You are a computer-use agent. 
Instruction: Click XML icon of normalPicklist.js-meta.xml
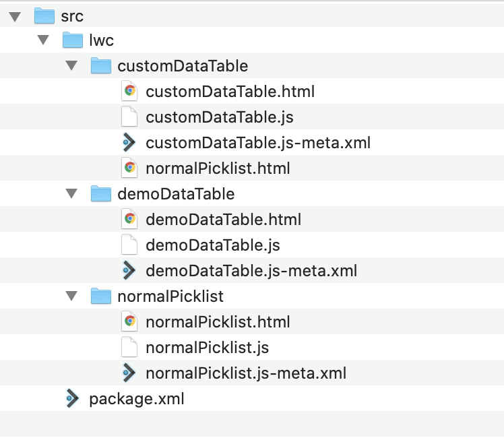pyautogui.click(x=129, y=373)
